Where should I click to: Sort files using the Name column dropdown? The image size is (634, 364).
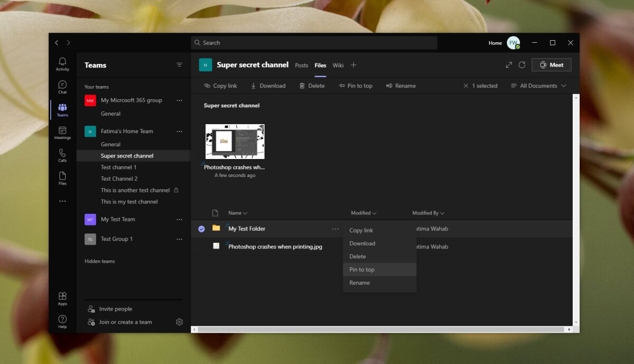click(238, 213)
